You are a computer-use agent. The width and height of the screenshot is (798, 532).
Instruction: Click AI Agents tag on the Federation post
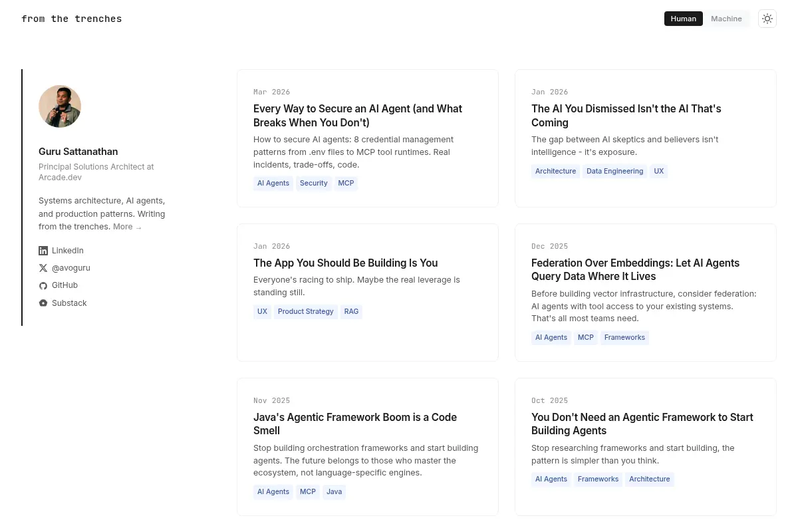click(551, 337)
